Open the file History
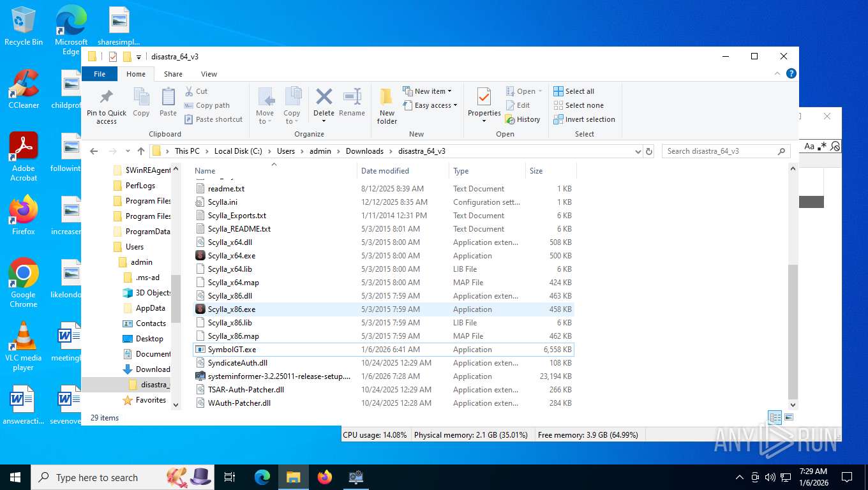Screen dimensions: 868x490 pos(523,119)
